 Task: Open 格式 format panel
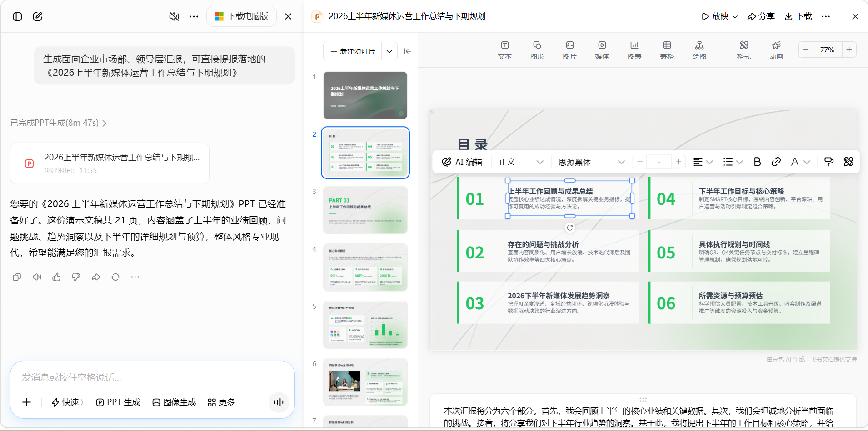tap(744, 50)
